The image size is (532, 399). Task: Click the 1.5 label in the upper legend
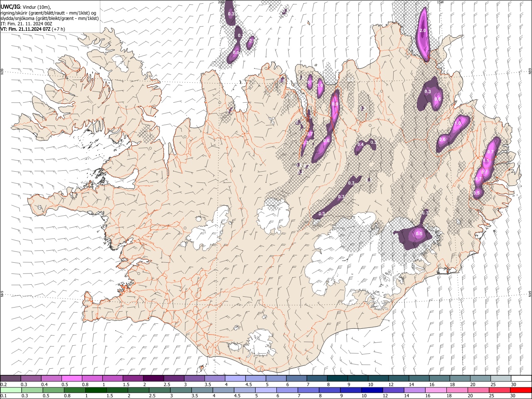click(126, 384)
